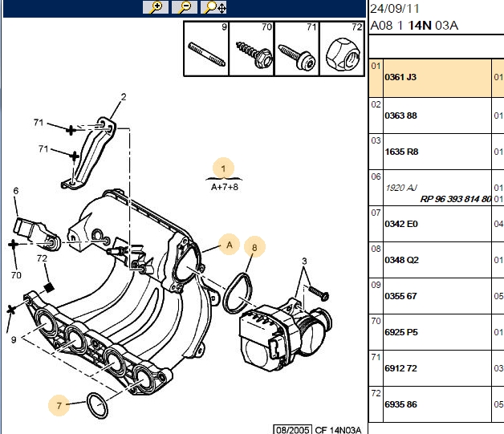
Task: Select italic part number 1920 AJ
Action: click(401, 188)
